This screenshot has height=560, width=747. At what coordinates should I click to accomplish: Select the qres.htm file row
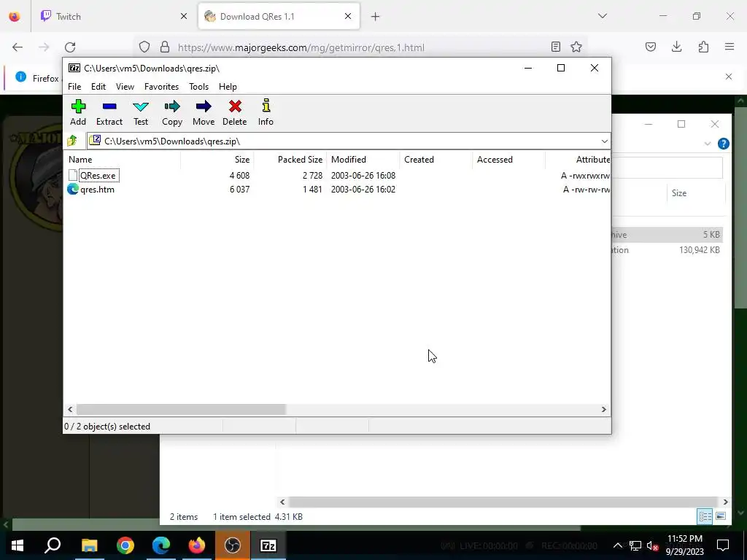pos(337,190)
